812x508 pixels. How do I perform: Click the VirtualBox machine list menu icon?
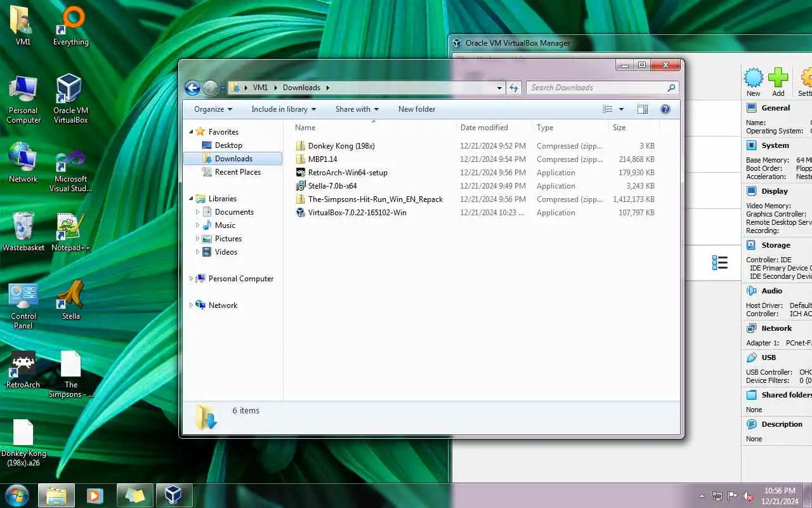[719, 262]
